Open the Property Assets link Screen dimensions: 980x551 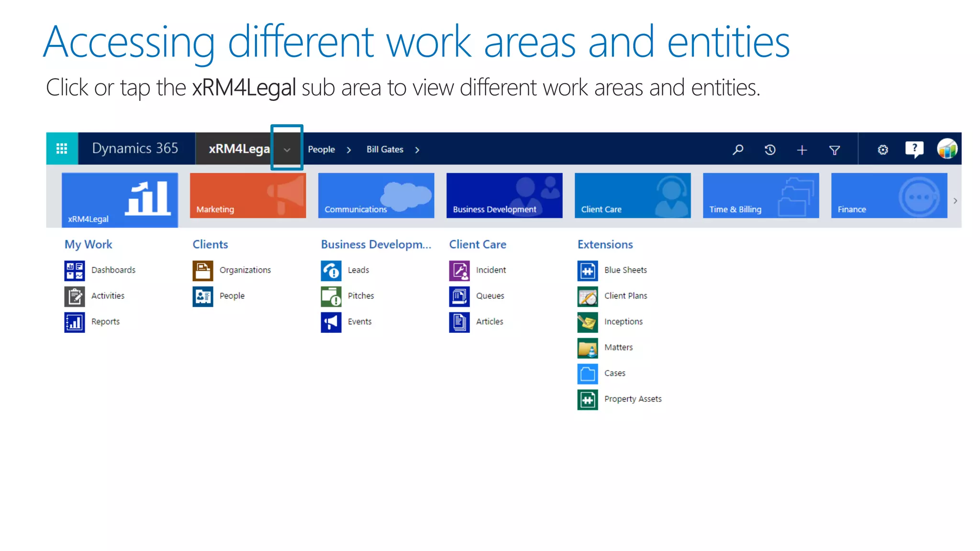point(633,399)
